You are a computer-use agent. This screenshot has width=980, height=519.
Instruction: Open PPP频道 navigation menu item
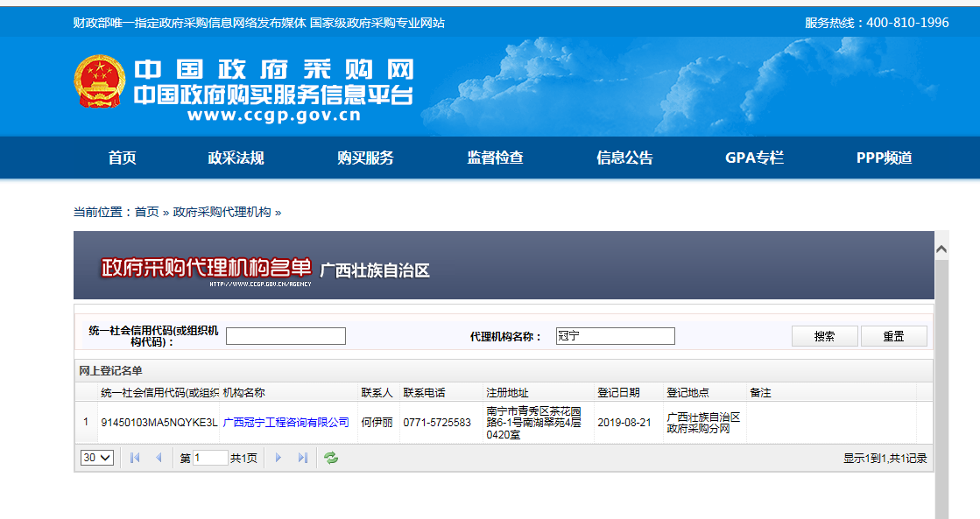pyautogui.click(x=884, y=158)
